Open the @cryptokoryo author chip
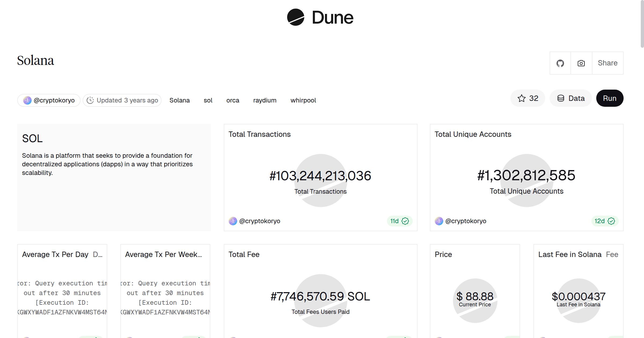 point(49,100)
